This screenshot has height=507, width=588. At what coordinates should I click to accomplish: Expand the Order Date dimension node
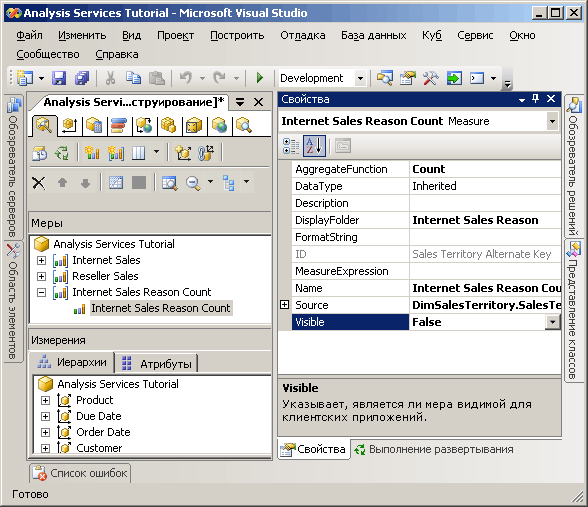point(45,432)
